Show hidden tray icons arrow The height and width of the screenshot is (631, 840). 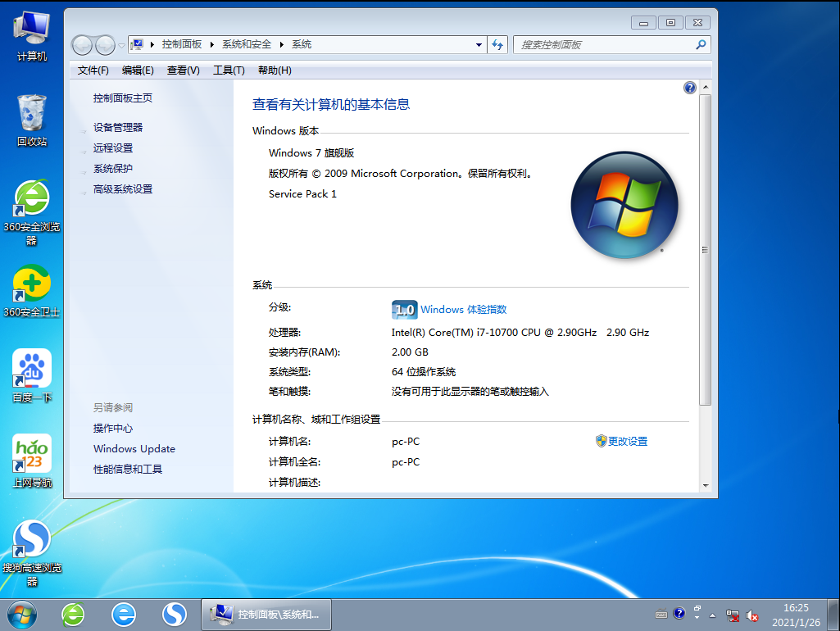pyautogui.click(x=712, y=615)
